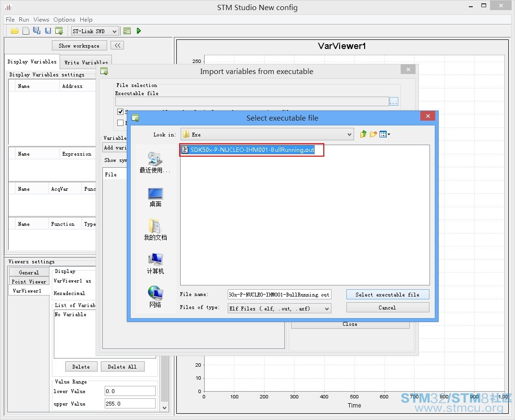
Task: Collapse the left panel with << button
Action: 117,45
